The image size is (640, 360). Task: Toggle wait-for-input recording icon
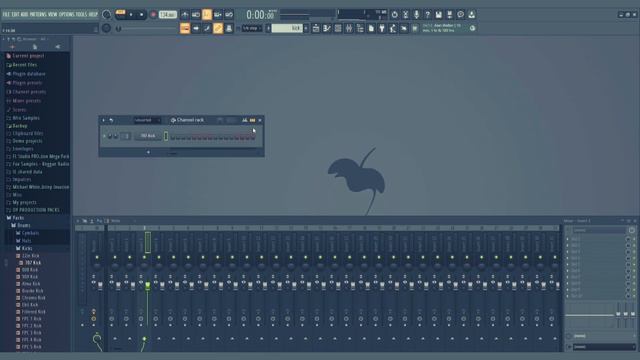click(196, 15)
